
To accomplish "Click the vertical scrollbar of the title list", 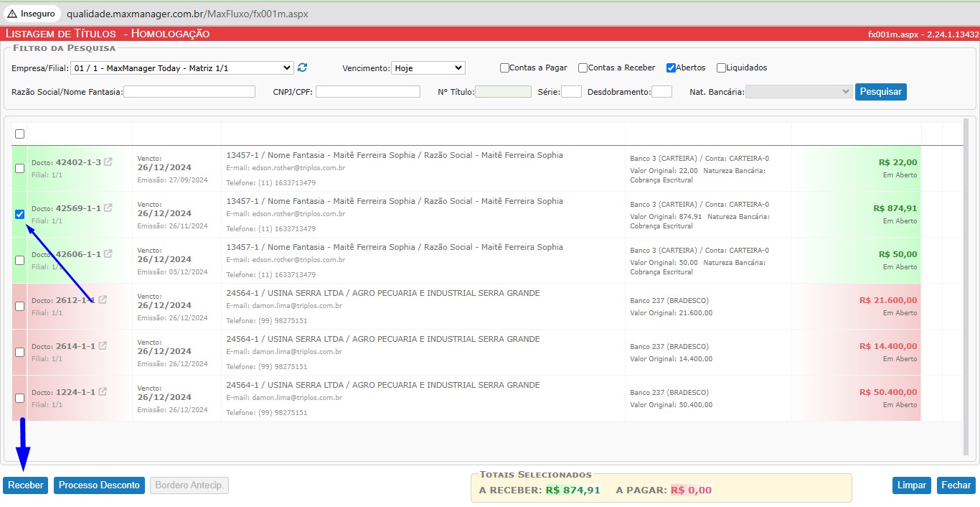I will coord(966,287).
